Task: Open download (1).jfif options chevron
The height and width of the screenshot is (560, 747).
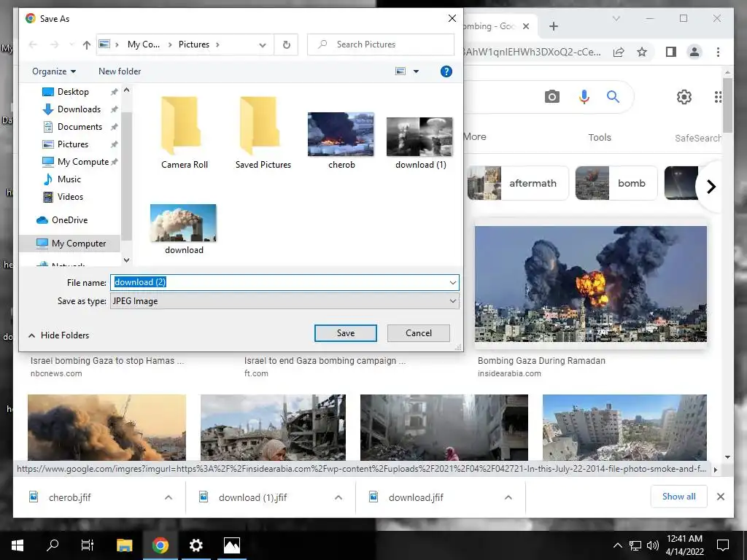Action: 338,497
